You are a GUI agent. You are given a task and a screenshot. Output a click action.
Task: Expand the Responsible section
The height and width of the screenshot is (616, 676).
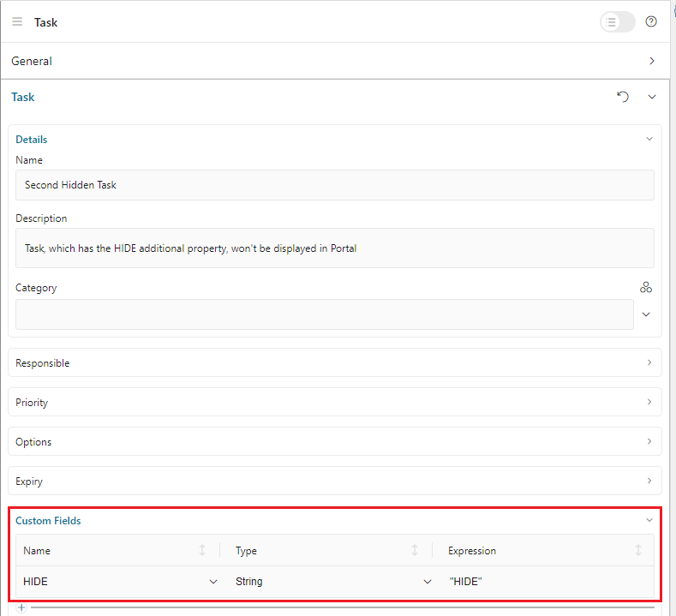649,362
